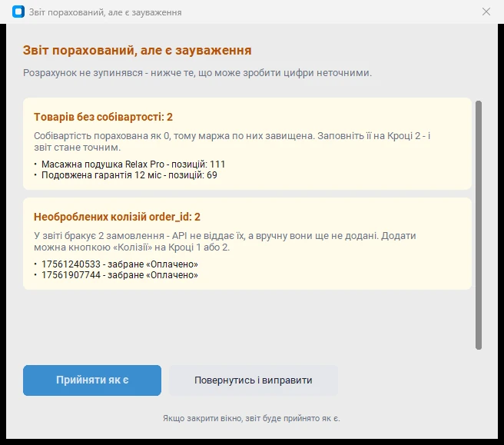
Task: Click heading 'Товарів без собівартості: 2'
Action: (103, 117)
